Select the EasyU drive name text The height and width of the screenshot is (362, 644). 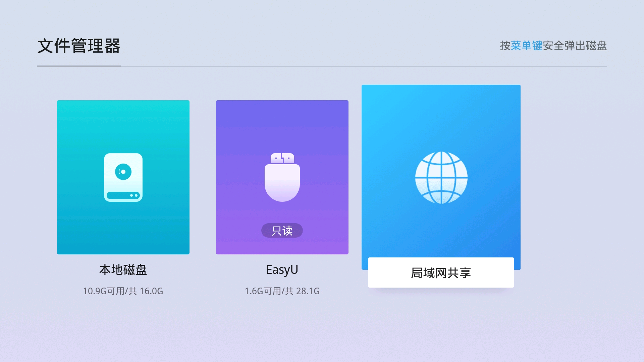[x=282, y=270]
